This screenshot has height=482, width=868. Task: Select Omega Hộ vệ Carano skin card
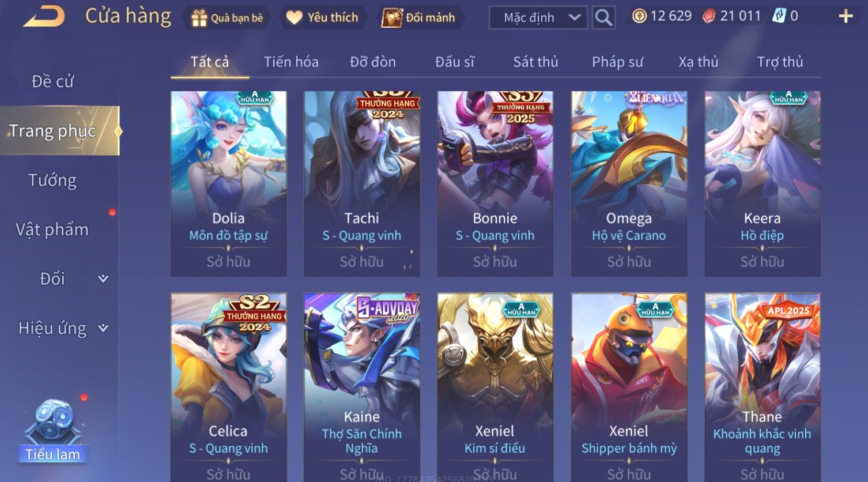(x=629, y=183)
